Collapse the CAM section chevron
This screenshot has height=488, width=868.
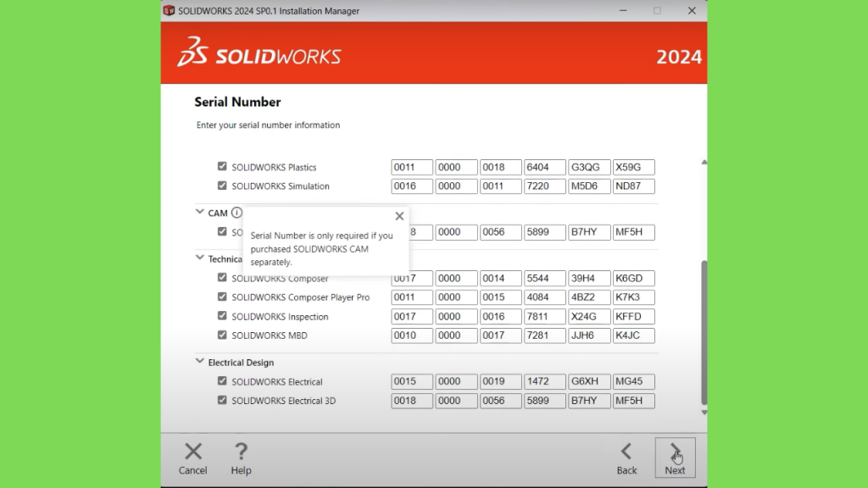pos(200,212)
